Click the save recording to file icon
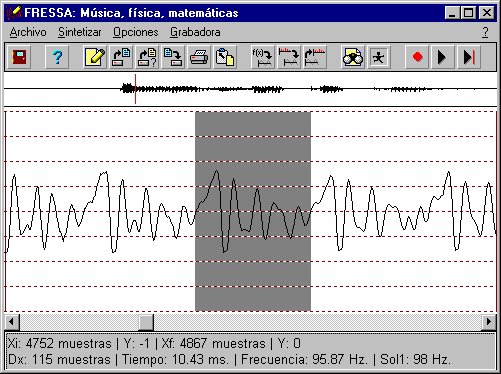The image size is (501, 374). (x=173, y=57)
